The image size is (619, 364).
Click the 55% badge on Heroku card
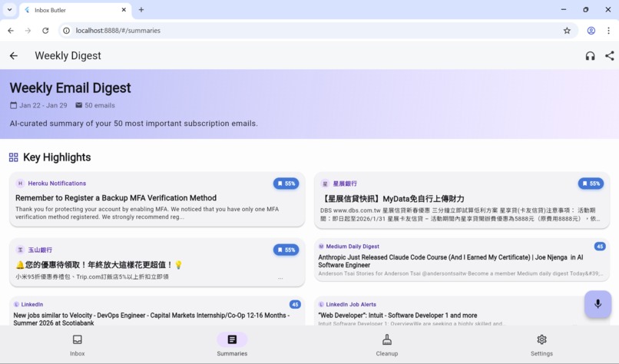click(286, 184)
